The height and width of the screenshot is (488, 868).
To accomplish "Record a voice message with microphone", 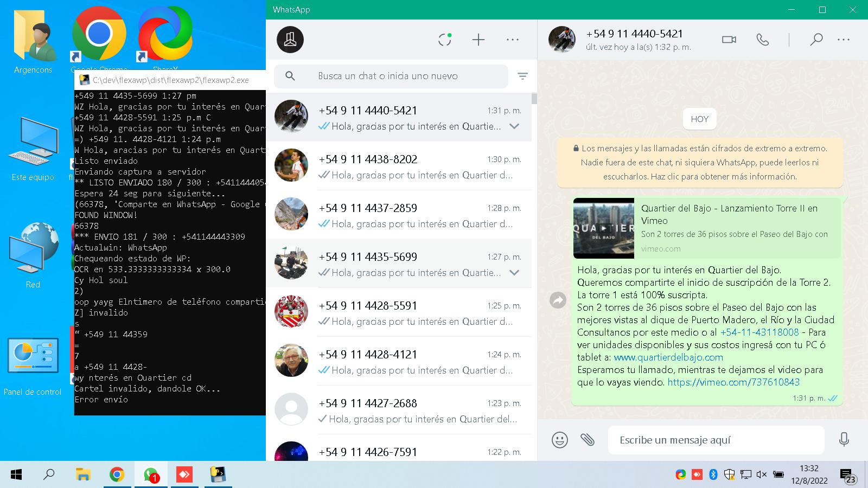I will [x=844, y=440].
